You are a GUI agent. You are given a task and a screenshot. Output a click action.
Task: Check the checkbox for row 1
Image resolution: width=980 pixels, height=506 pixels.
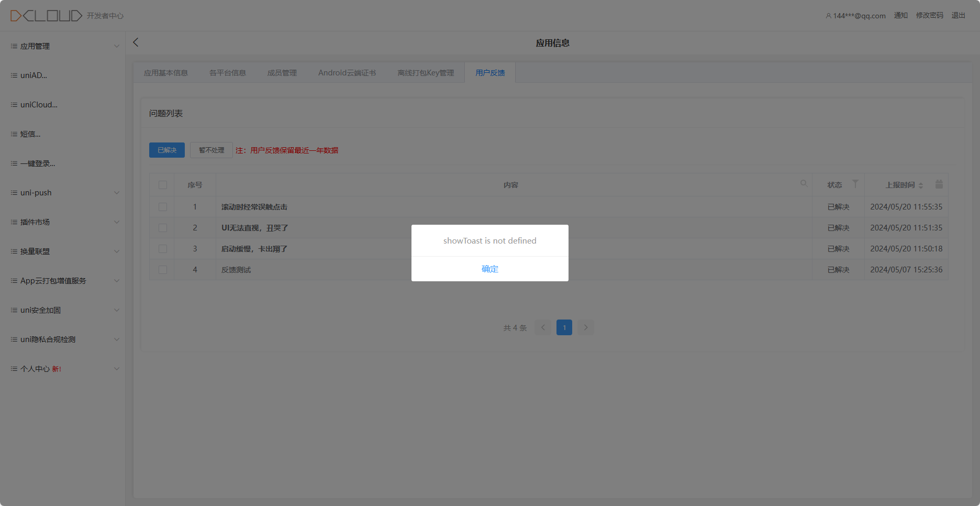pyautogui.click(x=163, y=207)
